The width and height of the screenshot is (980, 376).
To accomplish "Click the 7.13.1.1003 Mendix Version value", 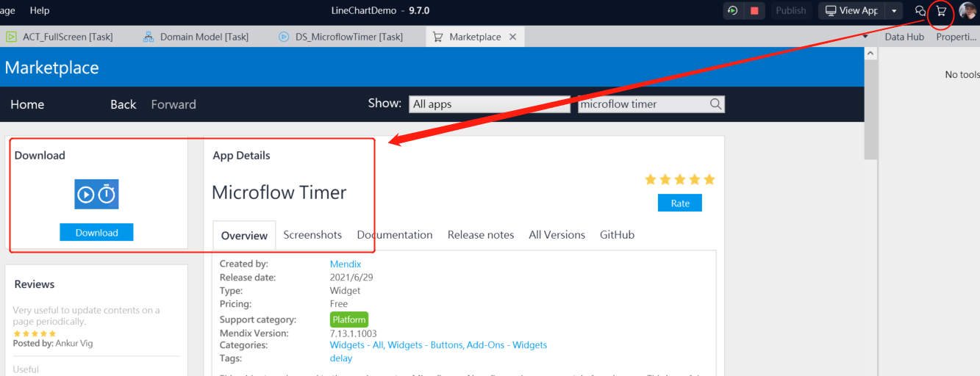I will [x=354, y=333].
